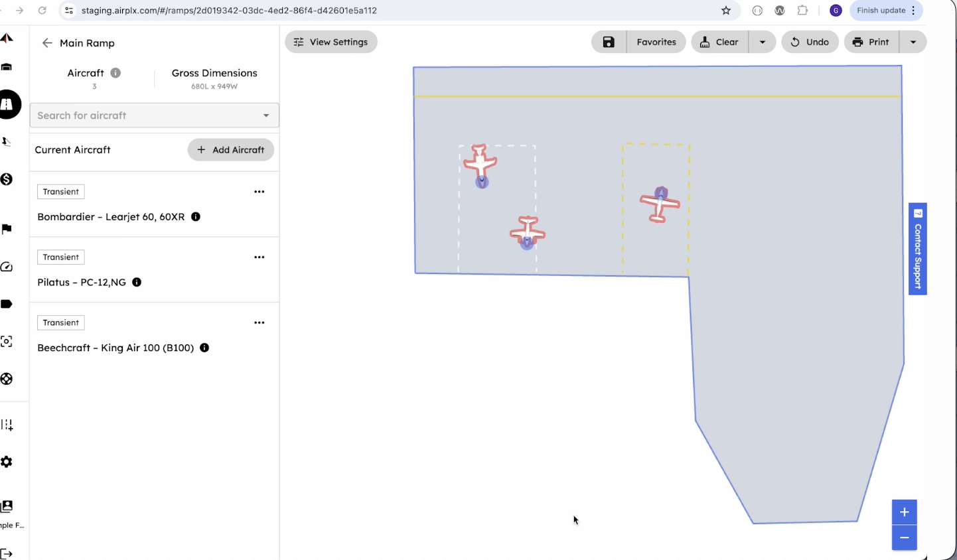The width and height of the screenshot is (957, 560).
Task: Open the settings gear in the sidebar
Action: pyautogui.click(x=7, y=462)
